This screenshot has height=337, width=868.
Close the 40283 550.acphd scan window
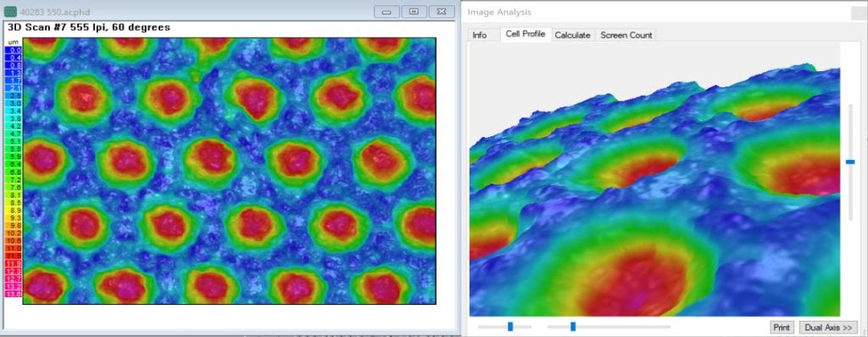click(441, 12)
